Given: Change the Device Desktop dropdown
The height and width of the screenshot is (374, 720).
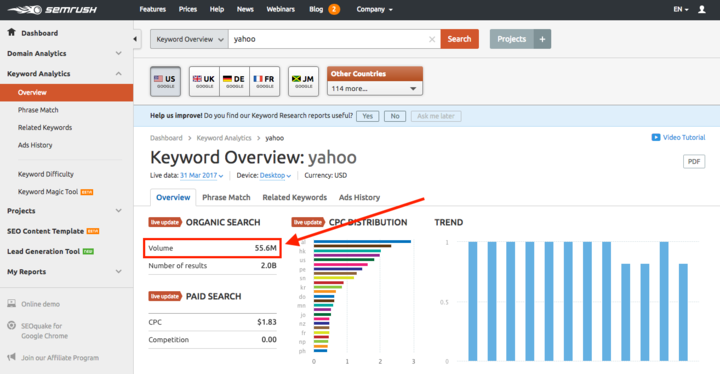Looking at the screenshot, I should (275, 176).
